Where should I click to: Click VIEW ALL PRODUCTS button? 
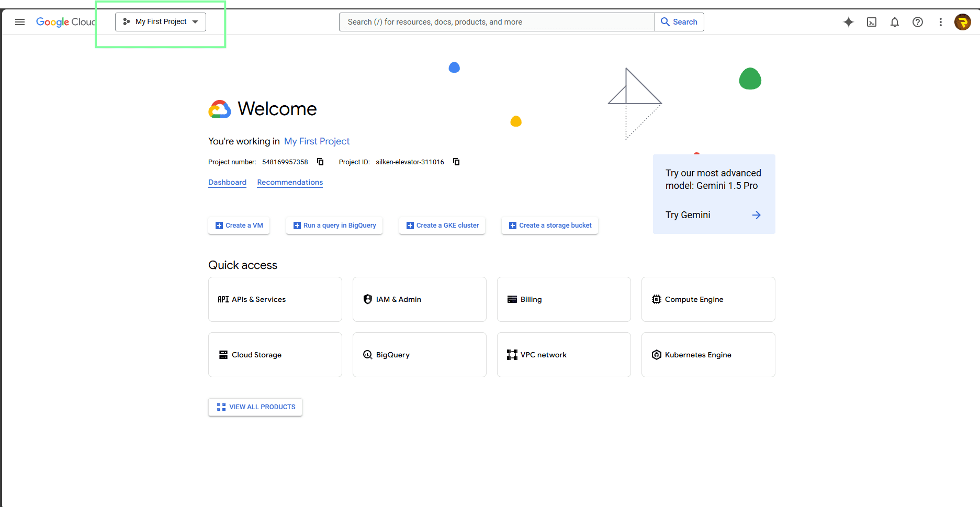pos(255,407)
